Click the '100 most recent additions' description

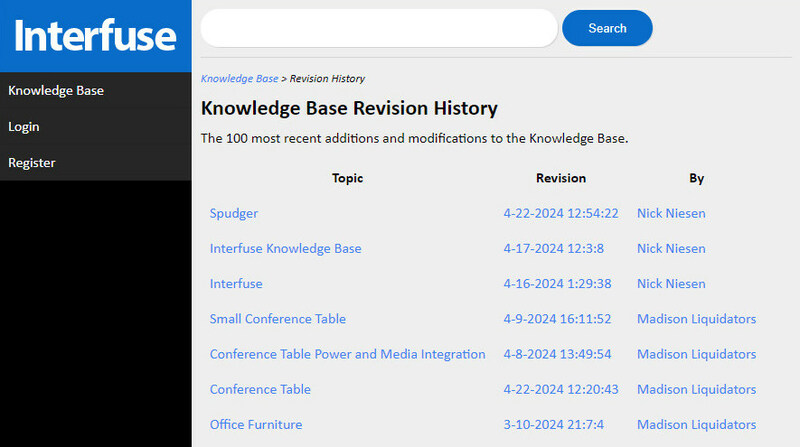[414, 138]
